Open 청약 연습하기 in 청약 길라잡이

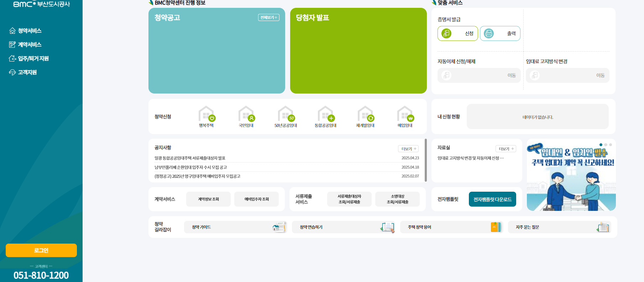coord(344,227)
